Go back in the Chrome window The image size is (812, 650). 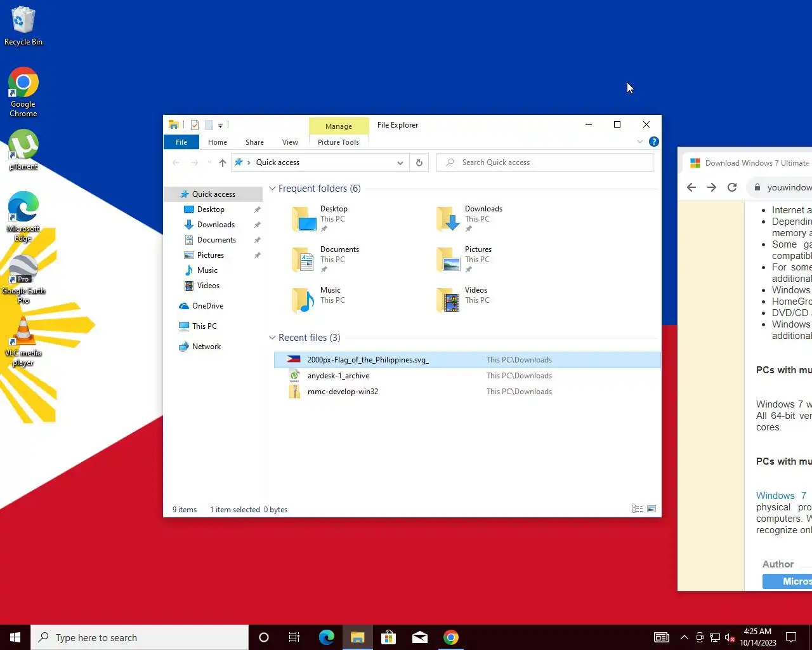(691, 187)
